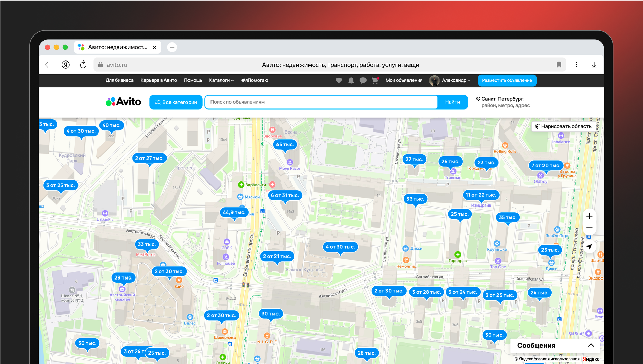Click the Горздрав green plus icon
The width and height of the screenshot is (643, 364).
coord(458,254)
